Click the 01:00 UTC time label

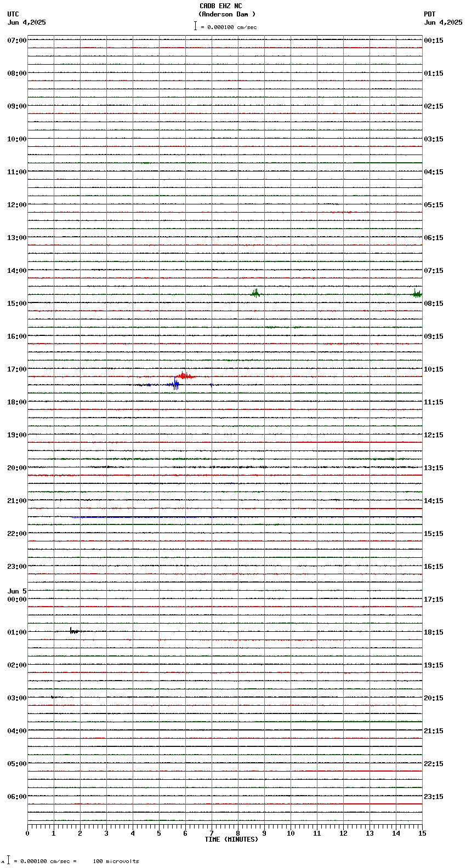[17, 632]
